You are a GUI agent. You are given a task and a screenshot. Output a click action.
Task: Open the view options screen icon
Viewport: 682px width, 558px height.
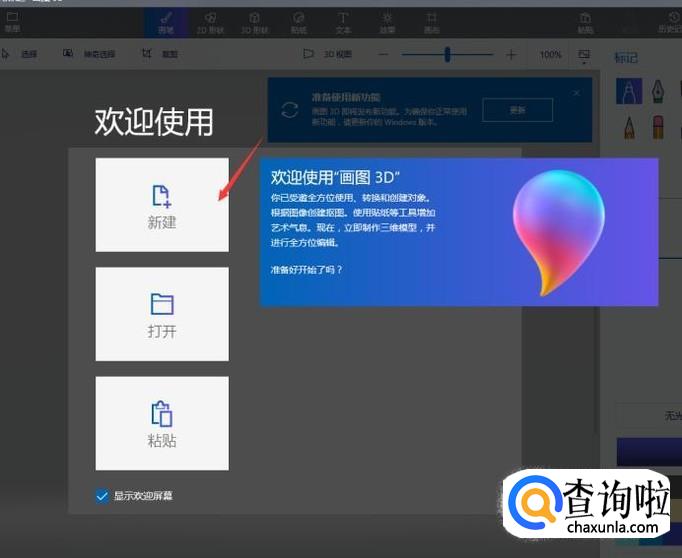(x=584, y=55)
